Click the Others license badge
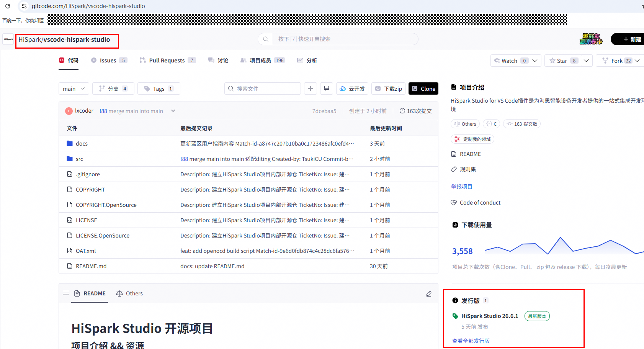This screenshot has width=644, height=349. [465, 124]
